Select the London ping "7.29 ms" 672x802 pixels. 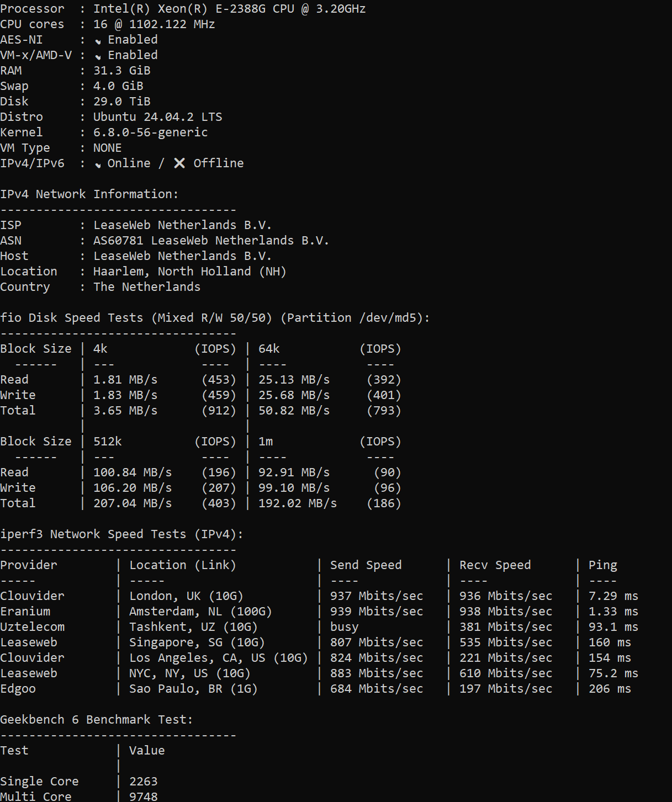tap(613, 596)
